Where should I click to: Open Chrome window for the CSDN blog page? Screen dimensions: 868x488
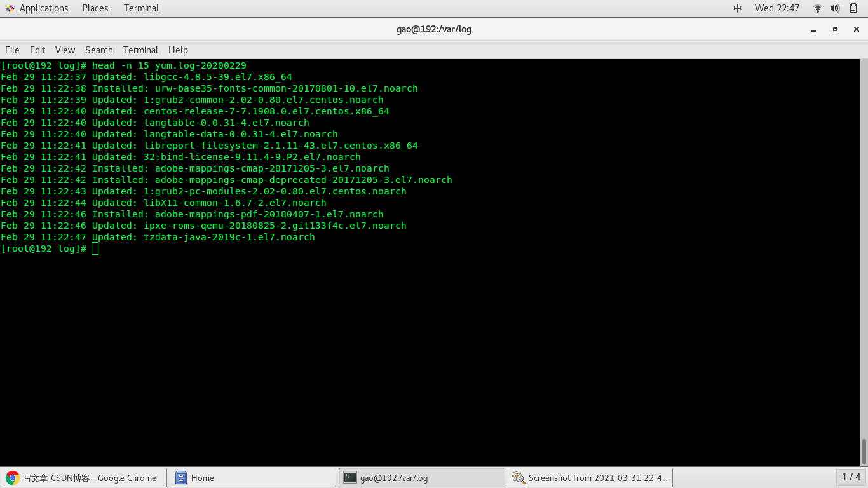coord(83,477)
